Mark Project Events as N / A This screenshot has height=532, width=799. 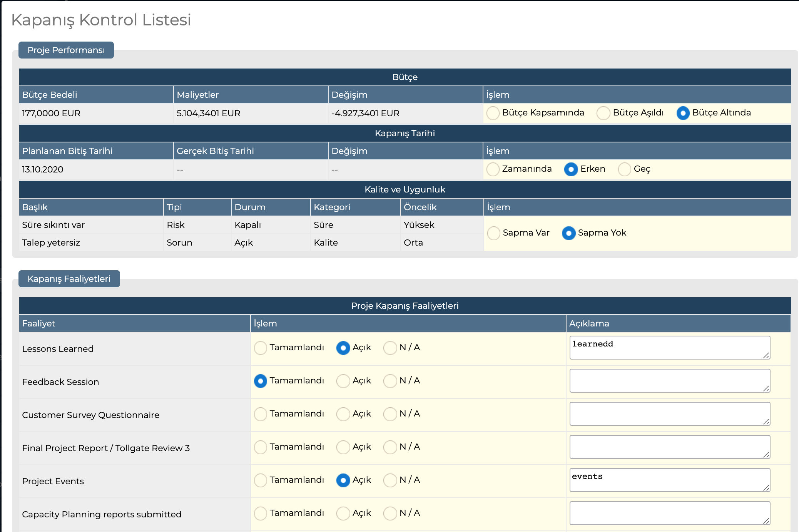[390, 480]
